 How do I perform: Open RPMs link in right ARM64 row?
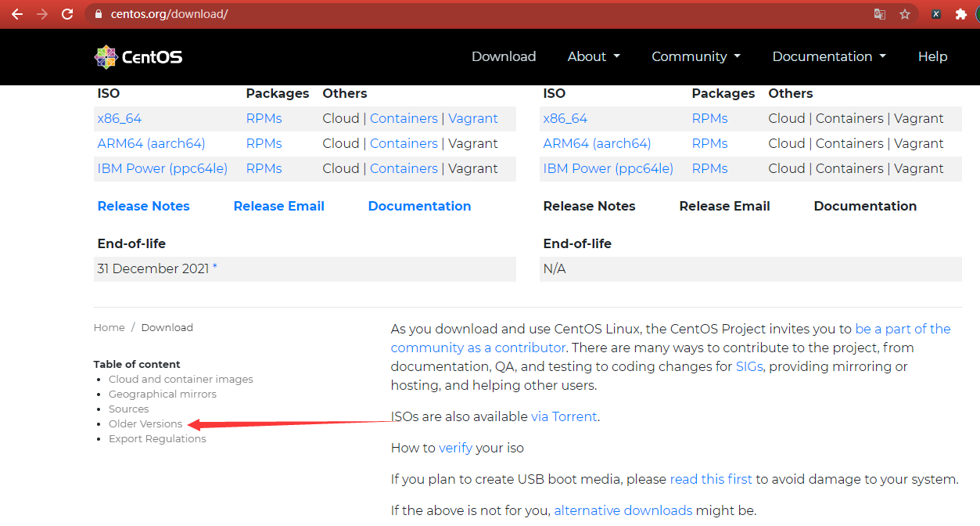coord(709,143)
